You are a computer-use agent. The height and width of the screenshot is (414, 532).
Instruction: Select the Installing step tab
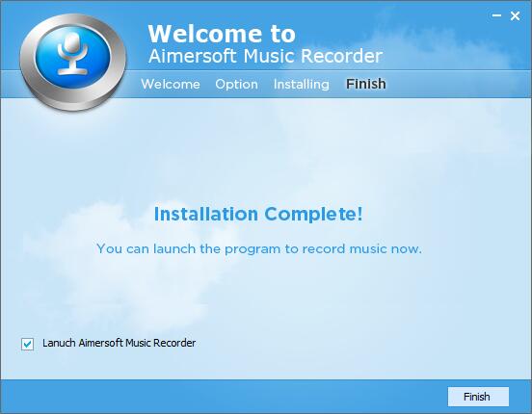coord(302,84)
